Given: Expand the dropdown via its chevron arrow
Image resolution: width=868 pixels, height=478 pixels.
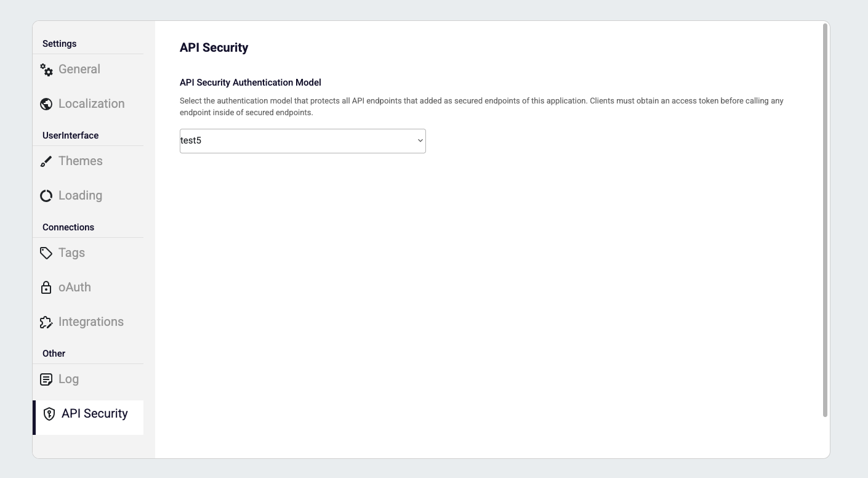Looking at the screenshot, I should (x=420, y=141).
